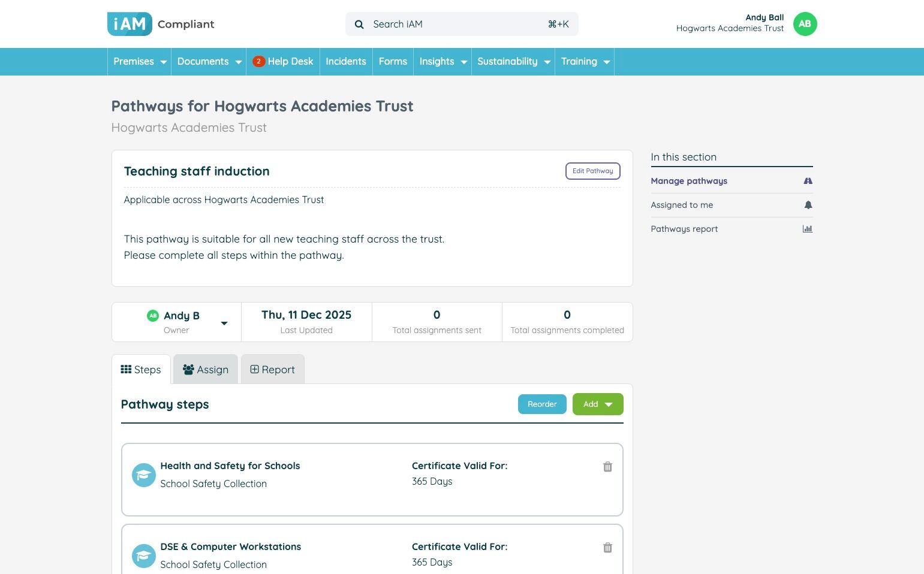Open the Sustainability menu
The image size is (924, 574).
tap(513, 62)
